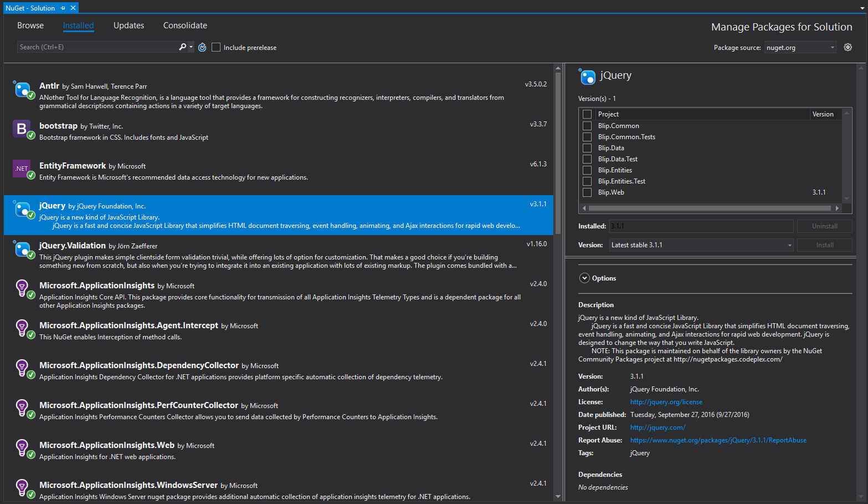Focus the Search (Ctrl+E) field
This screenshot has height=504, width=868.
[x=97, y=47]
